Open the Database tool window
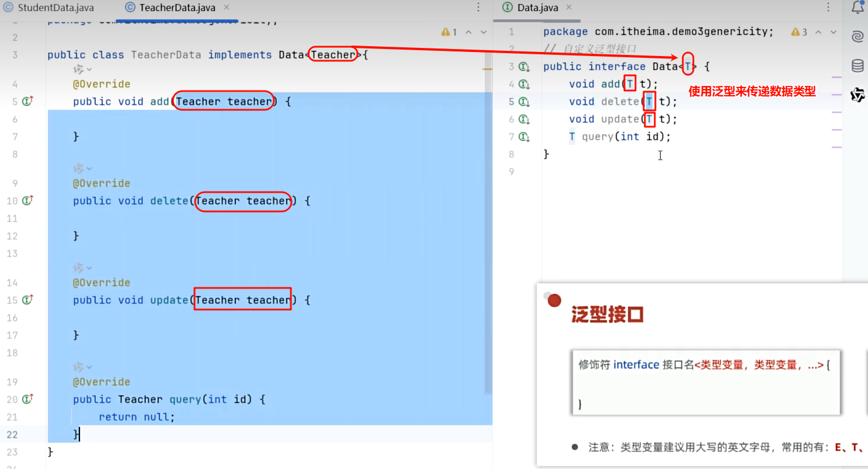 (857, 65)
